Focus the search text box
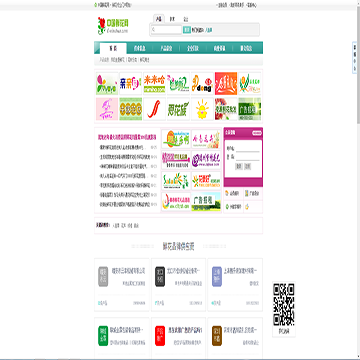This screenshot has width=360, height=360. click(x=166, y=30)
